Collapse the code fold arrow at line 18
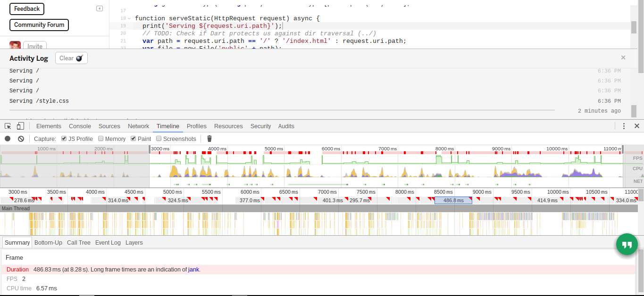This screenshot has width=644, height=296. click(x=129, y=18)
